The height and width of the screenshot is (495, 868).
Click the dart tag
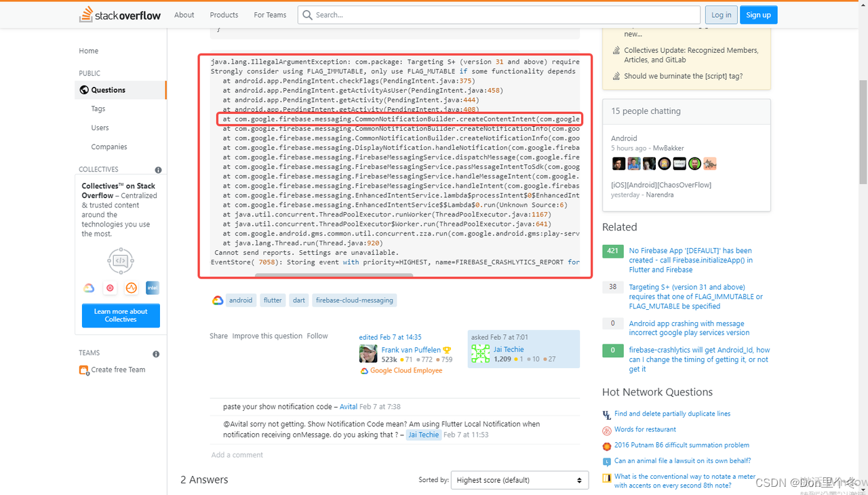coord(299,300)
